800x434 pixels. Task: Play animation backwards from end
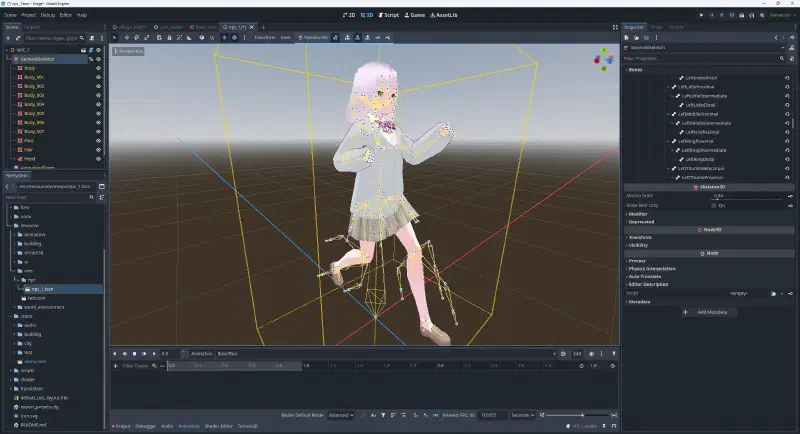[124, 353]
